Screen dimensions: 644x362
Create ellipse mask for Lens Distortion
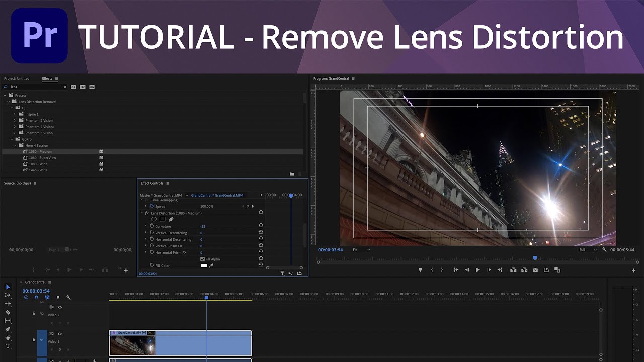[x=154, y=219]
